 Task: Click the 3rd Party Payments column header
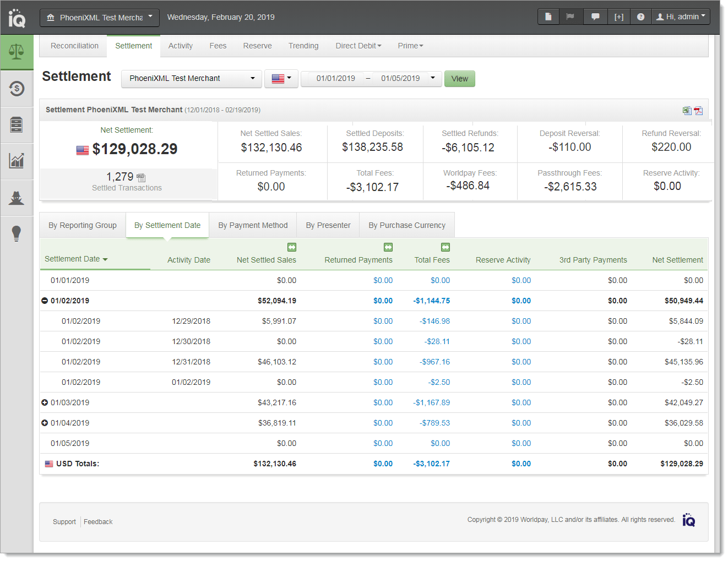(x=593, y=260)
